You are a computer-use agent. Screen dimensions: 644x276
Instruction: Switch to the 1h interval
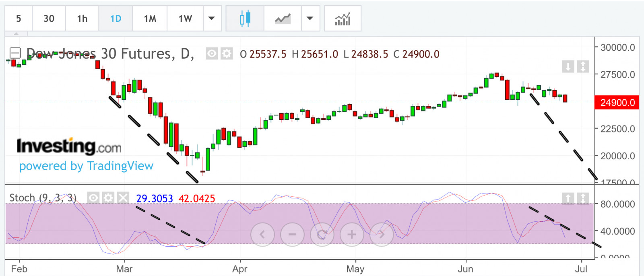82,19
